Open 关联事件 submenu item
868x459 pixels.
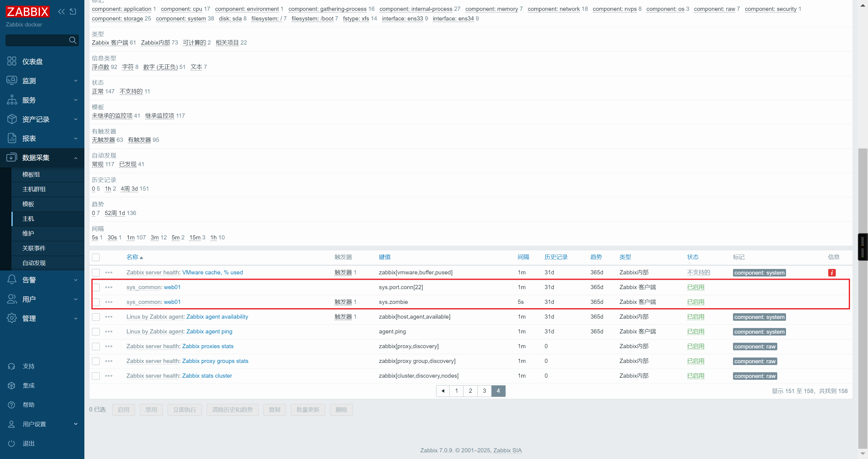point(48,248)
